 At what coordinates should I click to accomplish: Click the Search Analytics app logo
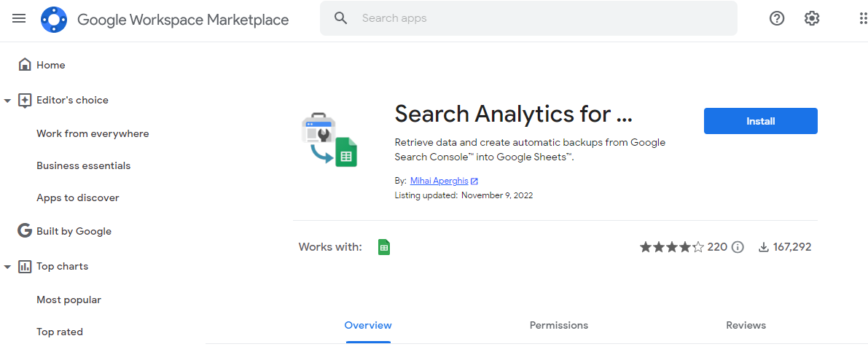[330, 140]
